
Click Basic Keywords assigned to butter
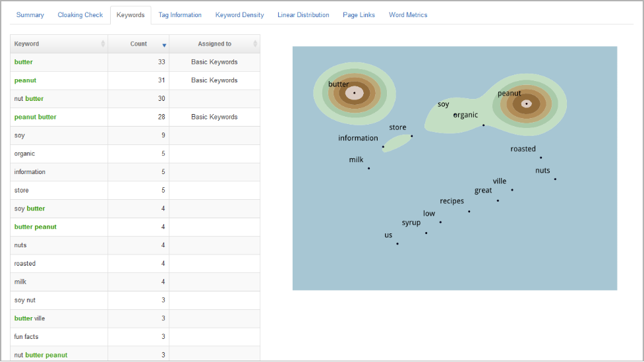coord(214,62)
